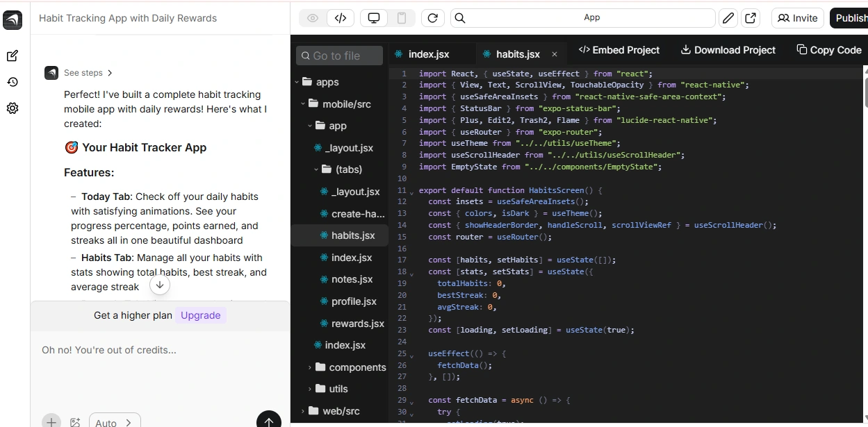868x427 pixels.
Task: Click the workspace logo in the top-left corner
Action: pyautogui.click(x=14, y=20)
